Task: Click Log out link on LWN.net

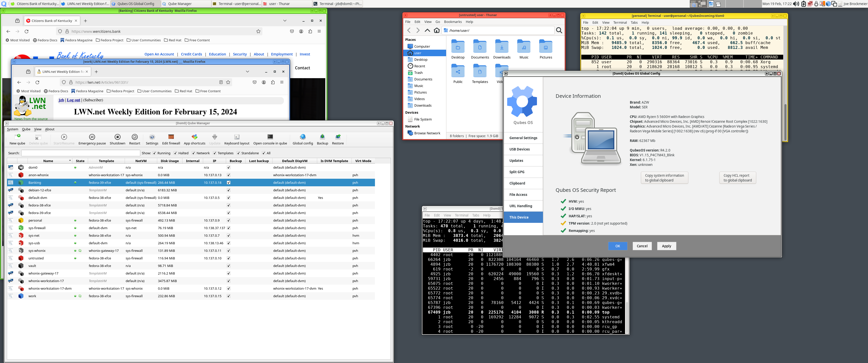Action: click(x=73, y=100)
